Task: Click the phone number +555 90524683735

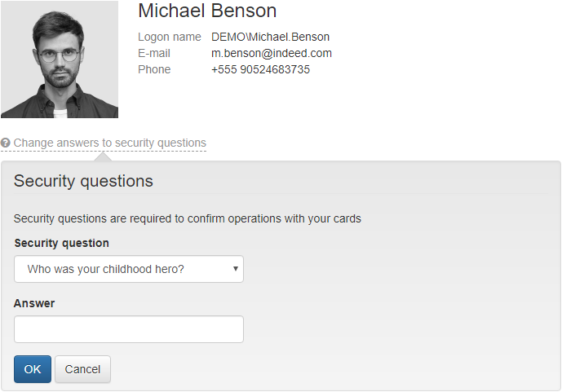Action: click(260, 69)
